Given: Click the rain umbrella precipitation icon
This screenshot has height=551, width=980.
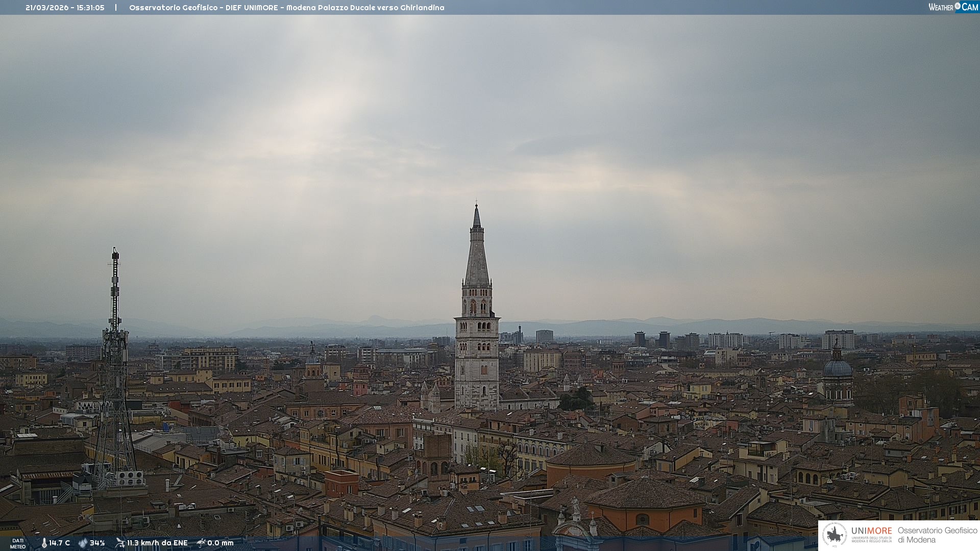Looking at the screenshot, I should point(201,543).
